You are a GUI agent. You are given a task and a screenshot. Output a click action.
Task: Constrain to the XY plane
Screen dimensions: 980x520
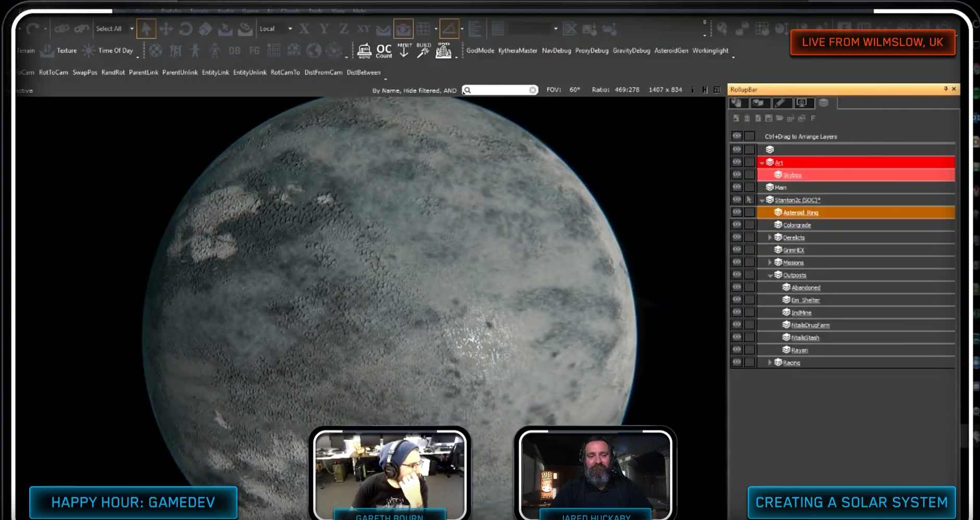[364, 29]
